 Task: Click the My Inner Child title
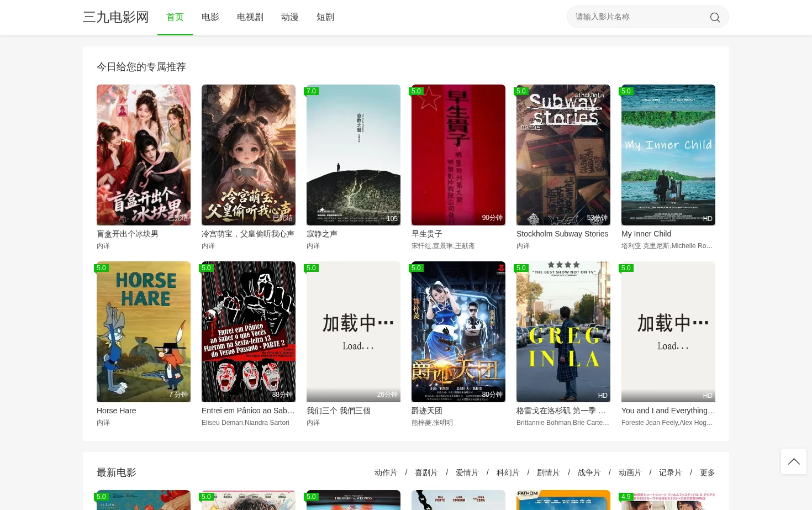646,234
